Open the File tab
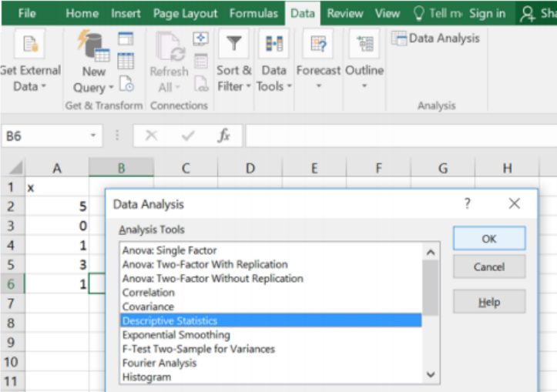The width and height of the screenshot is (557, 392). 27,14
